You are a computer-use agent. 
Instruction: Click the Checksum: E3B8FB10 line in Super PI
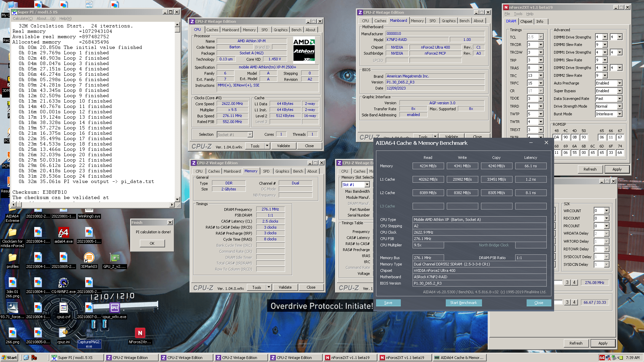click(x=40, y=192)
